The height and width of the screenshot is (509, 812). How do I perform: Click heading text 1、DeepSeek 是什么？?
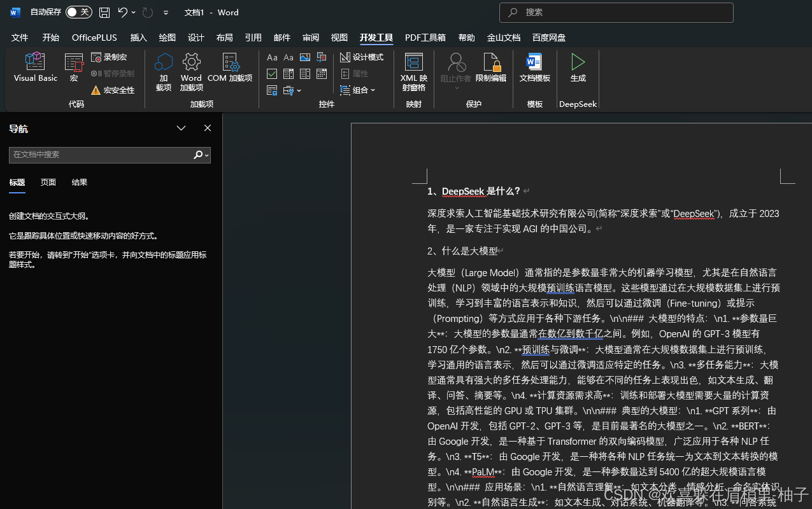tap(474, 191)
